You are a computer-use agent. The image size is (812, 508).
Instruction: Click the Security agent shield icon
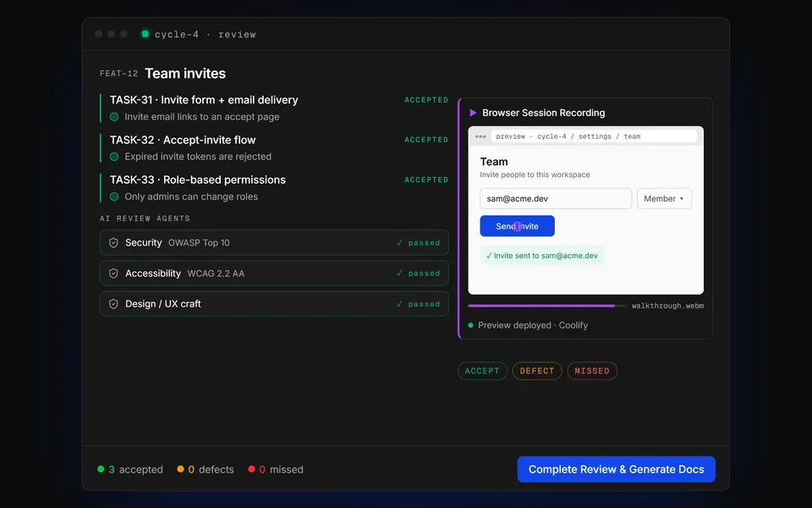113,243
